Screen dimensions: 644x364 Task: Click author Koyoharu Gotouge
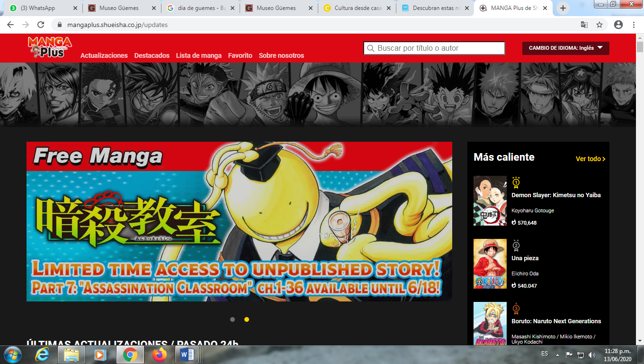point(533,210)
